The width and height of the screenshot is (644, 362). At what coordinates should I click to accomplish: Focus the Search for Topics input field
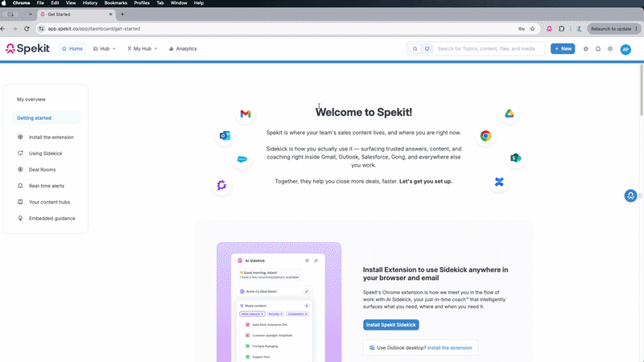488,49
